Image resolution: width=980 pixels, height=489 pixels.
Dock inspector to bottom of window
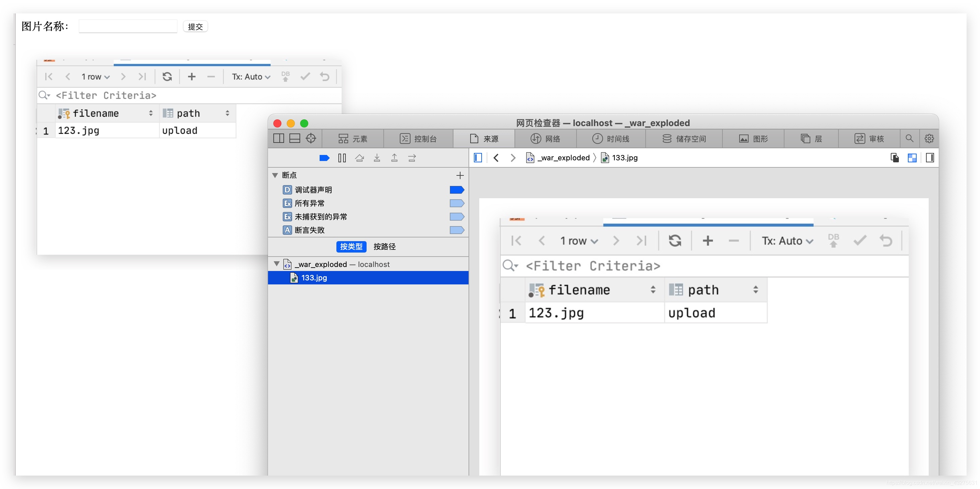click(x=294, y=139)
